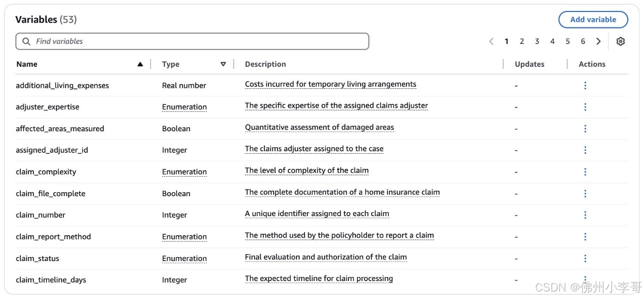Image resolution: width=644 pixels, height=298 pixels.
Task: Open actions menu for claim_number row
Action: (x=585, y=215)
